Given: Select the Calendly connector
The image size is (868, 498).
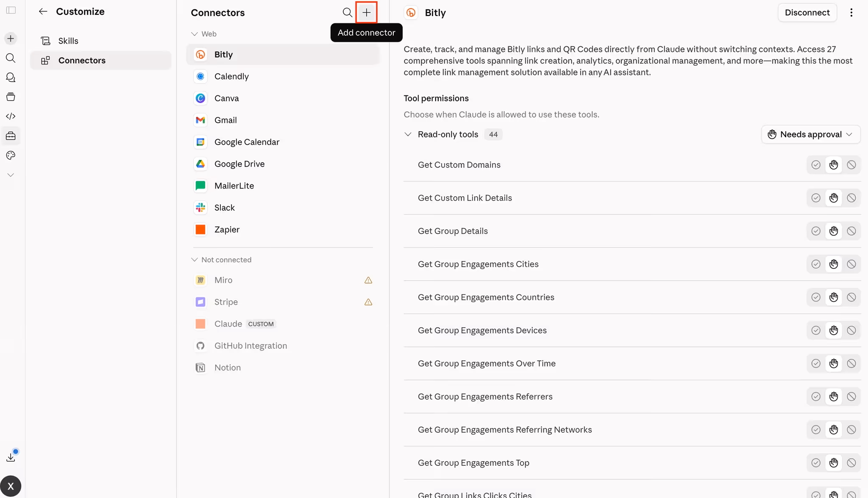Looking at the screenshot, I should (283, 76).
